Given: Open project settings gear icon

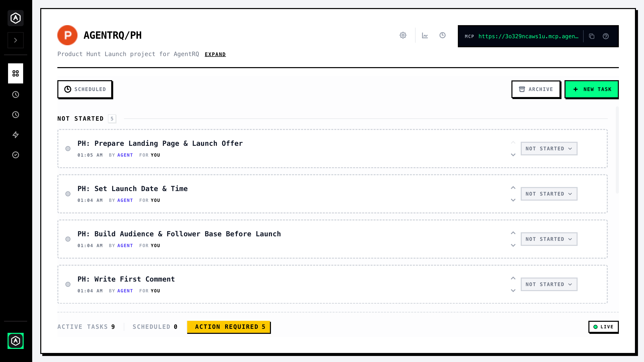Looking at the screenshot, I should coord(403,35).
